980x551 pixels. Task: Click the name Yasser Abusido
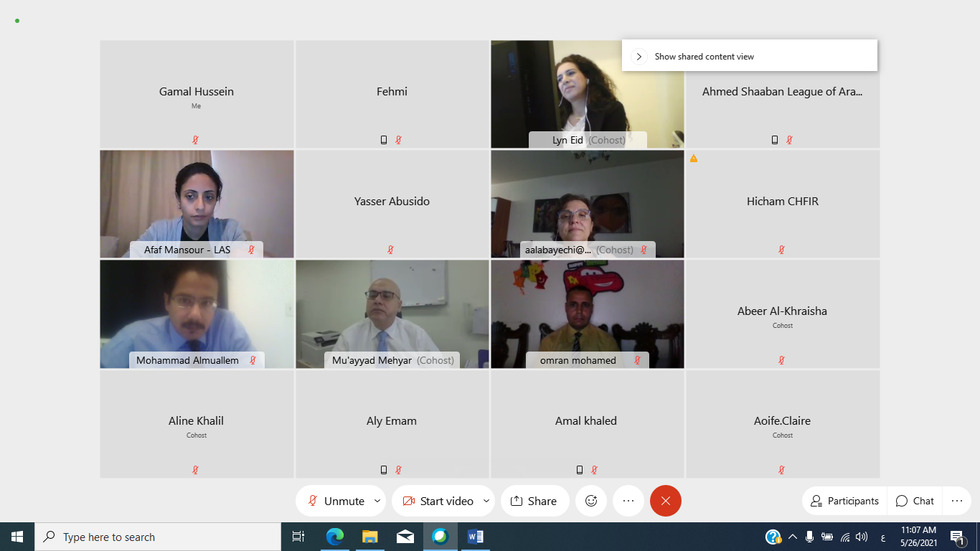(392, 202)
